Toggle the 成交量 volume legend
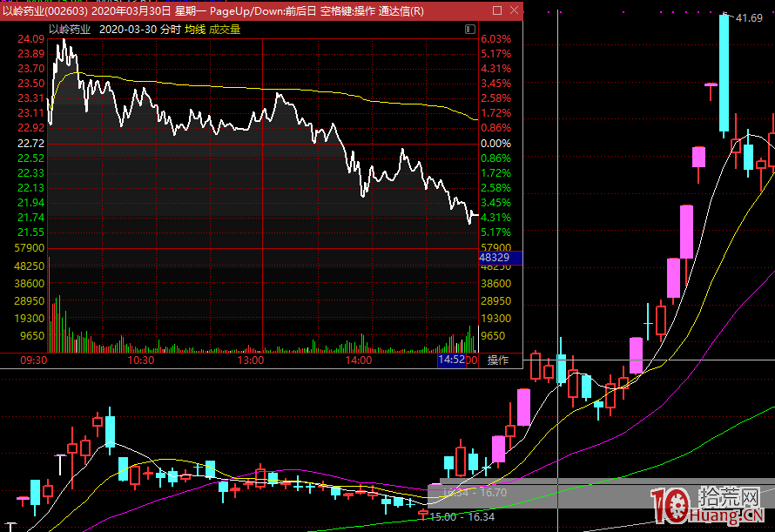775x532 pixels. (225, 29)
